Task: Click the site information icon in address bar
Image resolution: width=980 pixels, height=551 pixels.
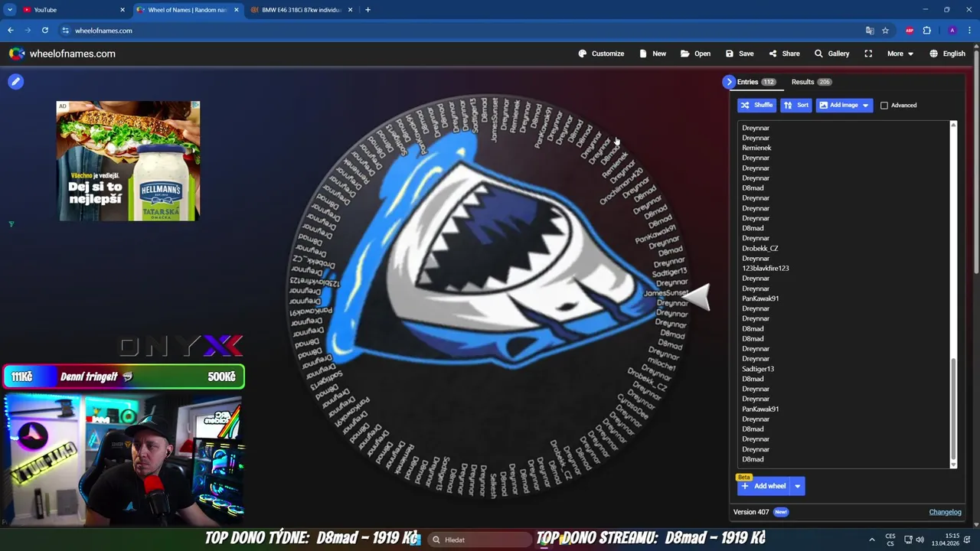Action: [65, 31]
